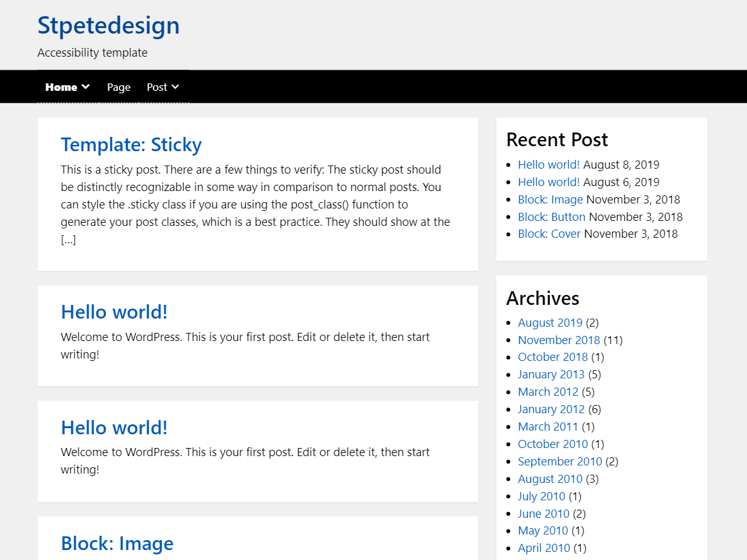Screen dimensions: 747x560
Task: Open the Home menu item label
Action: [61, 87]
